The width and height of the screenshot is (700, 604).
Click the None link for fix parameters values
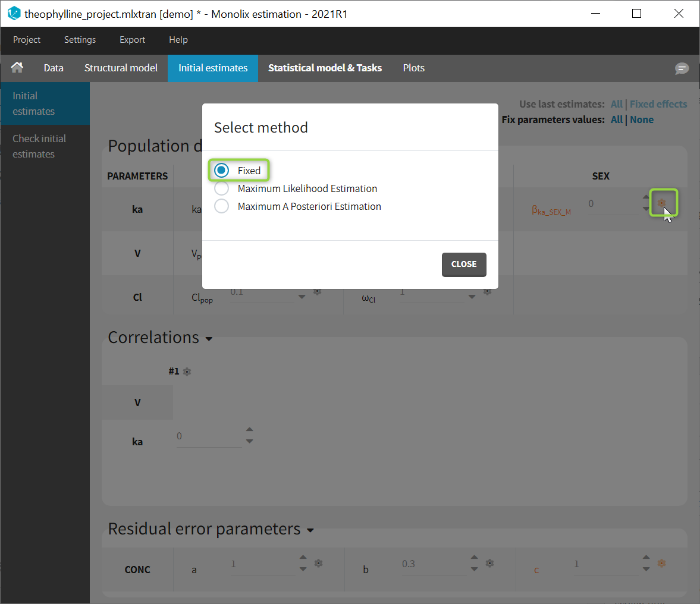coord(642,119)
